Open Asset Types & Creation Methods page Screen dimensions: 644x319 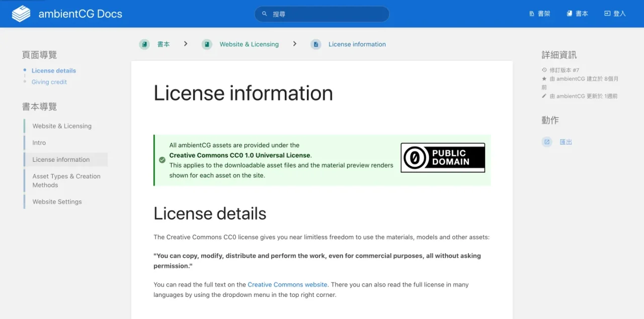pyautogui.click(x=66, y=180)
